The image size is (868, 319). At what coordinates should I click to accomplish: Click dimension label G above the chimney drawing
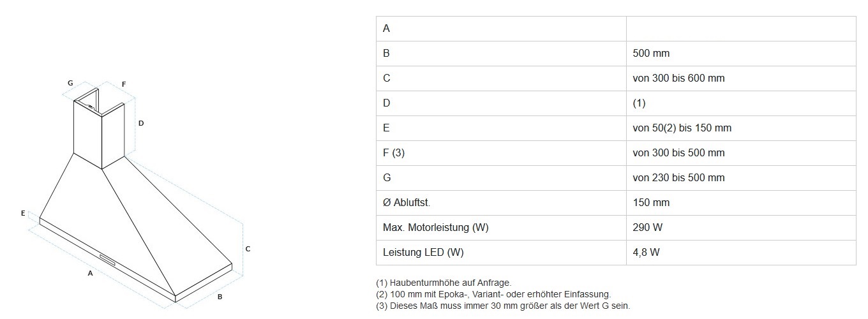[70, 83]
